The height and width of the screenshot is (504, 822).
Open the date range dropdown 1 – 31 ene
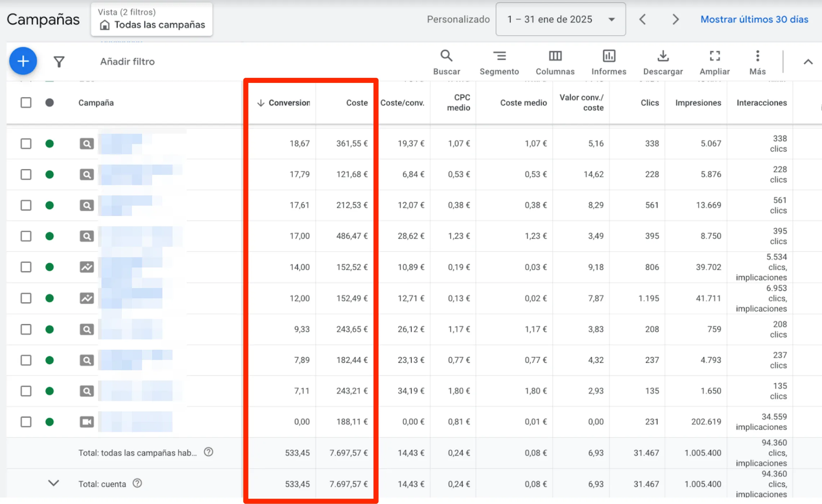(560, 19)
